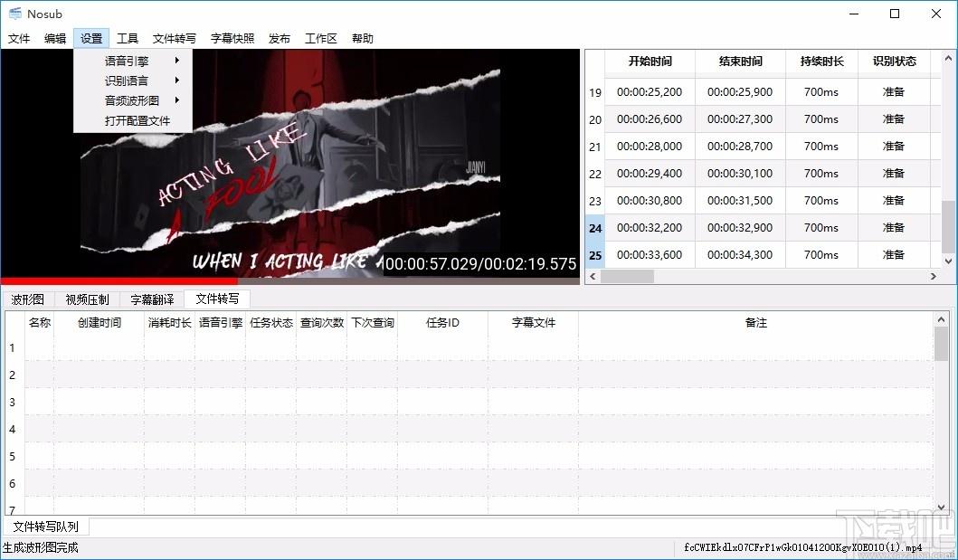
Task: Open the 工作区 menu
Action: tap(321, 39)
